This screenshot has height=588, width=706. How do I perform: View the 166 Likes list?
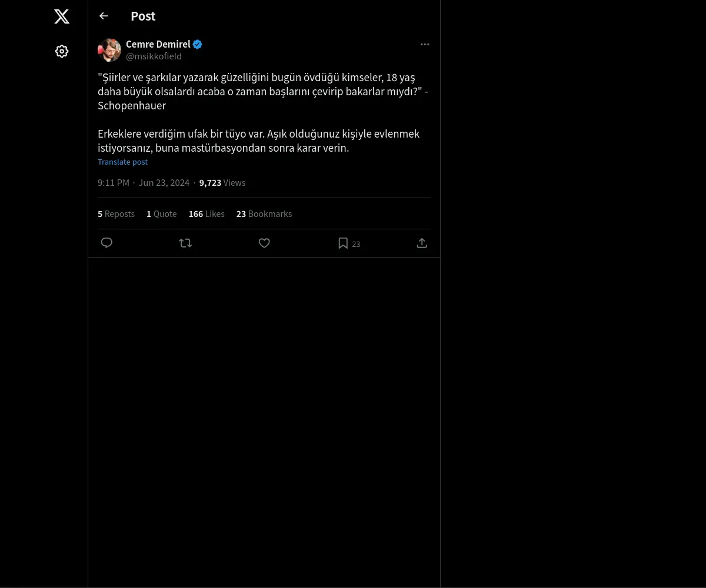pos(207,214)
